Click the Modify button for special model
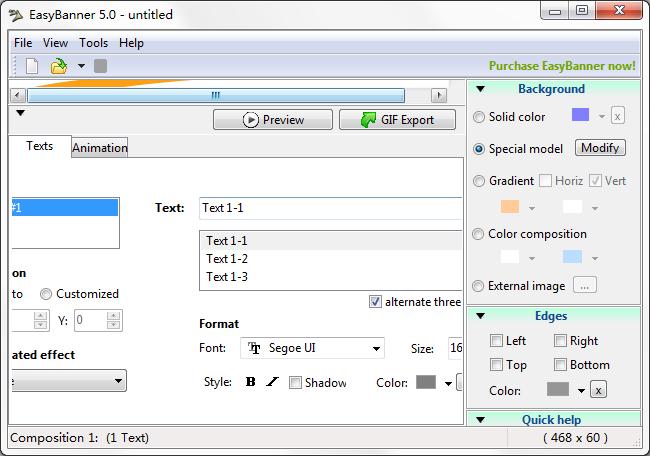 [600, 148]
